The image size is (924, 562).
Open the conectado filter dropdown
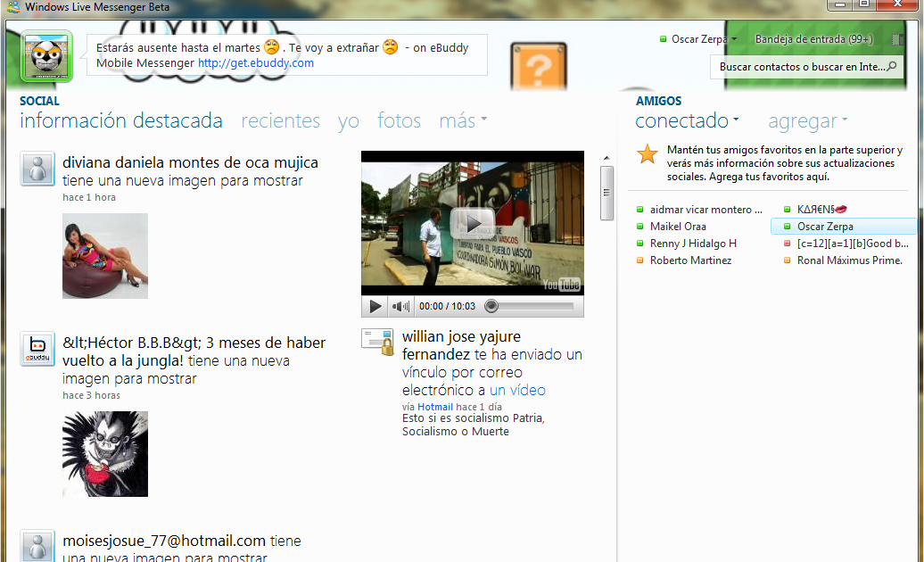[x=687, y=120]
